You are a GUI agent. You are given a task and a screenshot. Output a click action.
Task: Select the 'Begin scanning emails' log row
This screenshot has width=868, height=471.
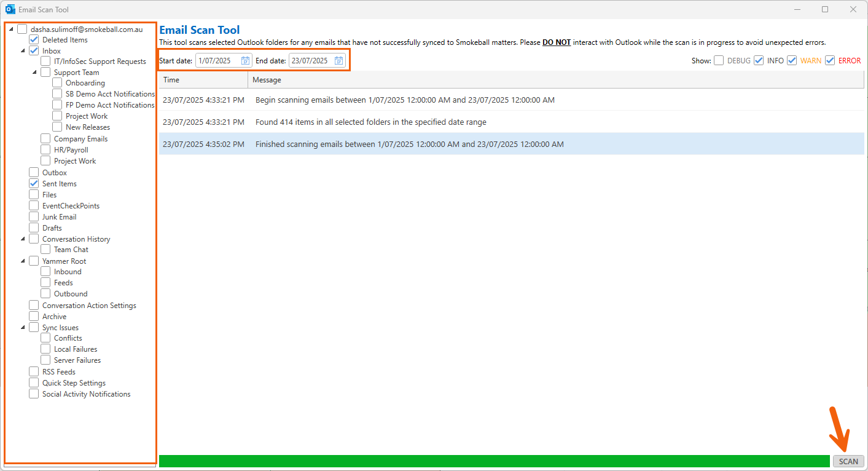point(512,100)
